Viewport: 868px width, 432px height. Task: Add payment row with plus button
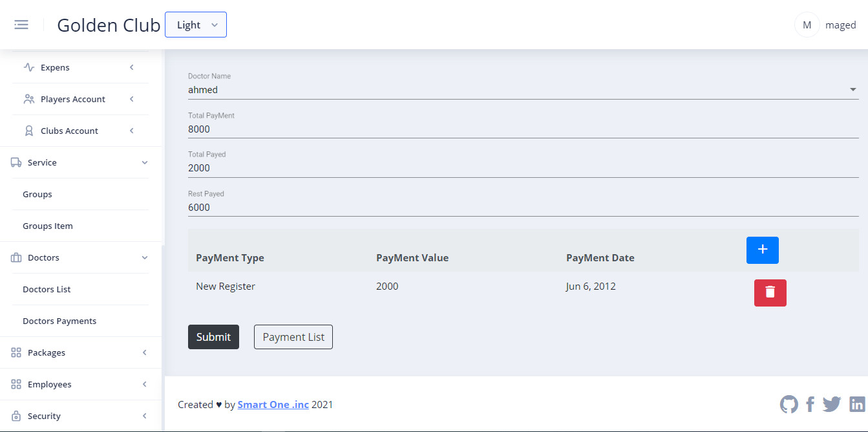click(763, 250)
